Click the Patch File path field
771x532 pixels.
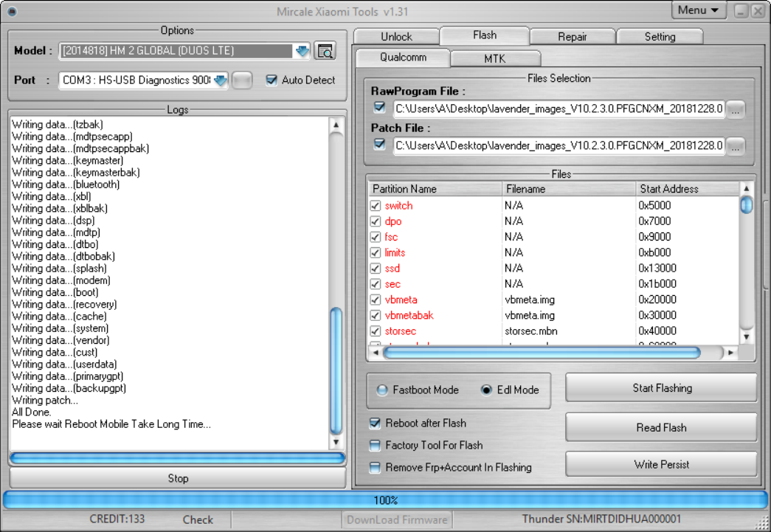(559, 145)
